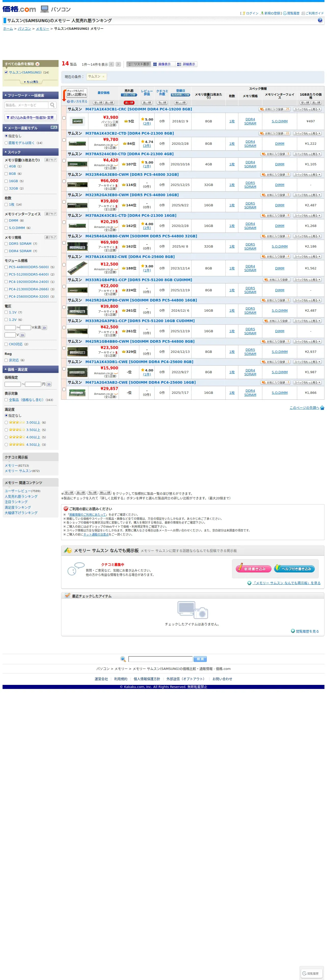
Task: Switch to 詳細表示 view
Action: 186,64
